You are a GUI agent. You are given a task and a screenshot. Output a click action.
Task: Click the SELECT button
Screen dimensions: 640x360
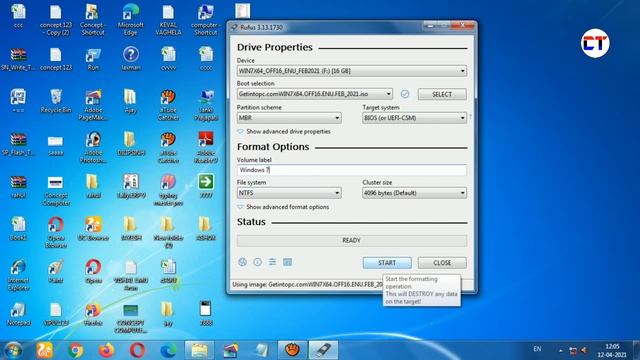(x=442, y=94)
